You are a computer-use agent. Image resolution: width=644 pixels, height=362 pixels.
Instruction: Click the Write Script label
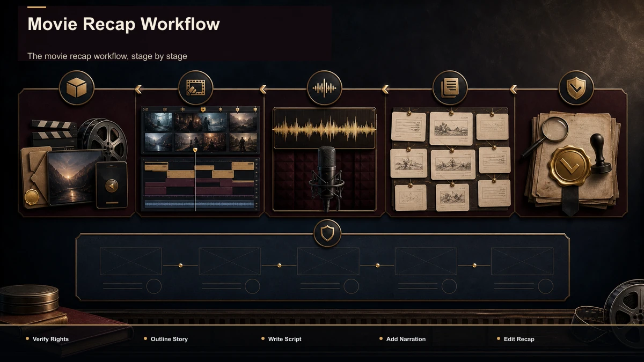coord(284,339)
